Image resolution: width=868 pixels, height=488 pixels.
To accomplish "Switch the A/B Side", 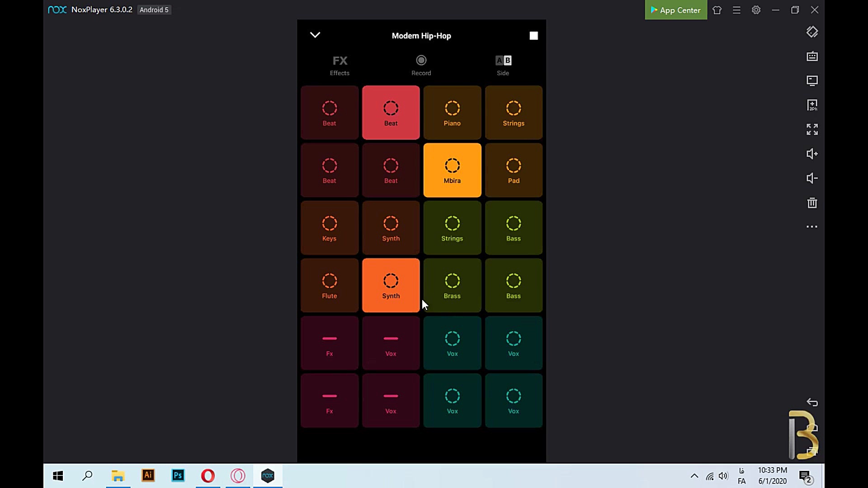I will click(503, 65).
